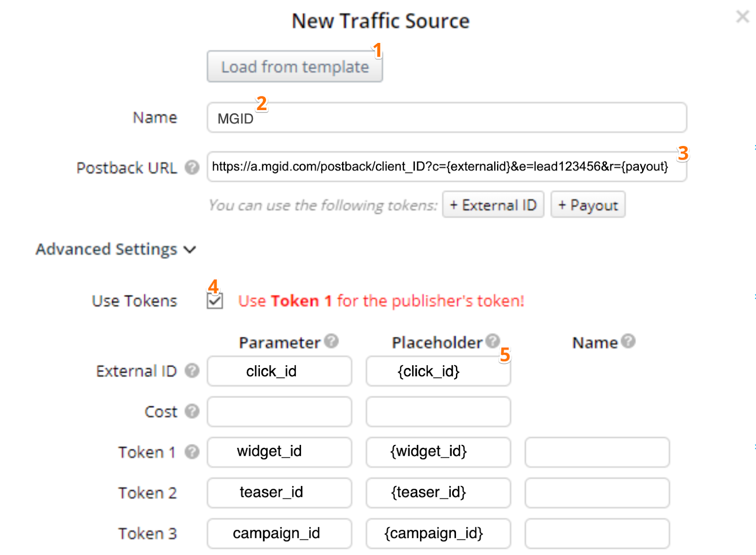Click the empty Cost parameter field

[x=279, y=411]
